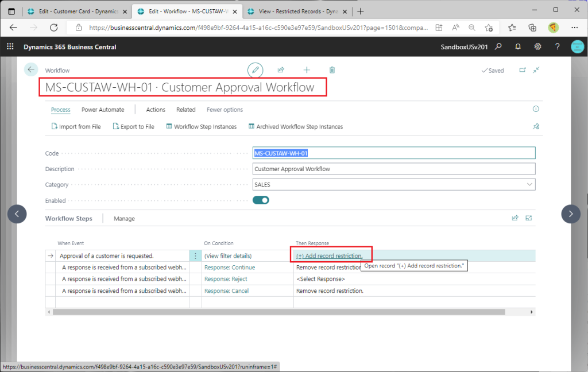The width and height of the screenshot is (588, 372).
Task: Open the browser tab actions menu icon
Action: point(11,11)
